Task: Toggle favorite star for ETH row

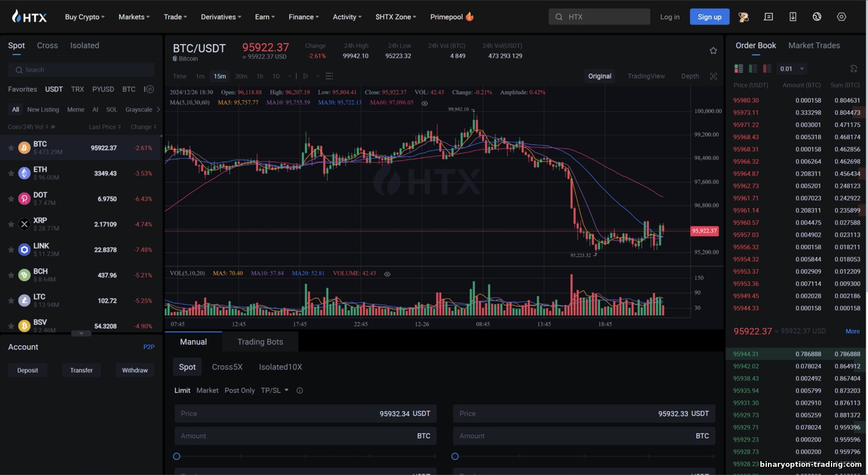Action: click(11, 173)
